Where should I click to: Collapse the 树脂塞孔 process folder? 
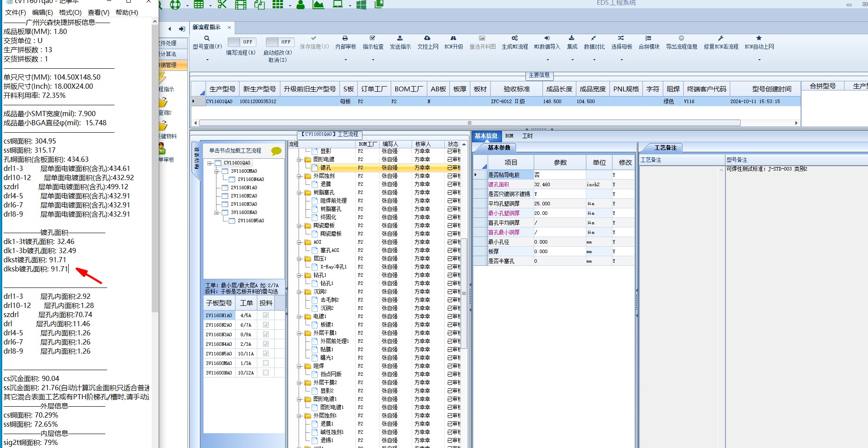(x=299, y=193)
